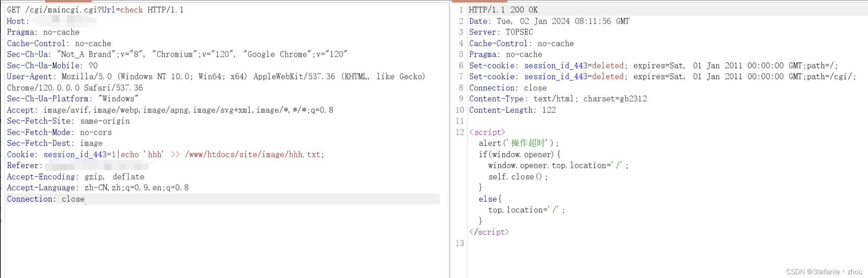
Task: Select Sec-Fetch-Dest: image header
Action: (55, 143)
